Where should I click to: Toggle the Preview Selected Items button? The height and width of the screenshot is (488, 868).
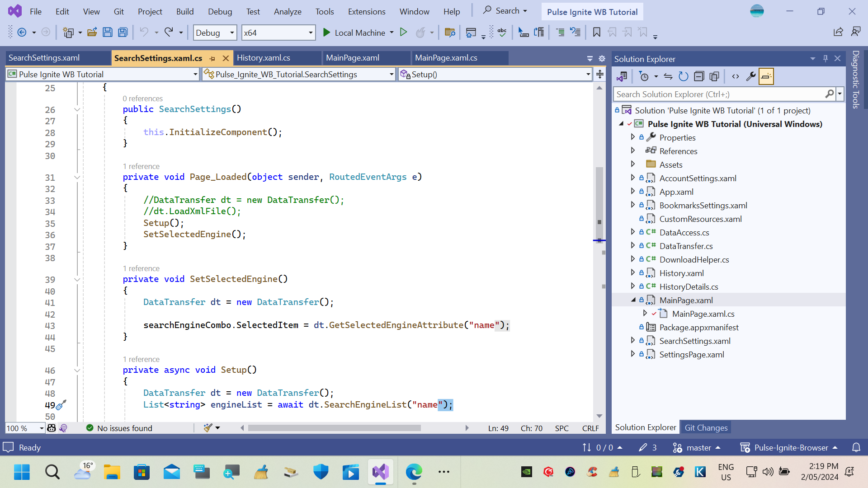click(x=766, y=76)
